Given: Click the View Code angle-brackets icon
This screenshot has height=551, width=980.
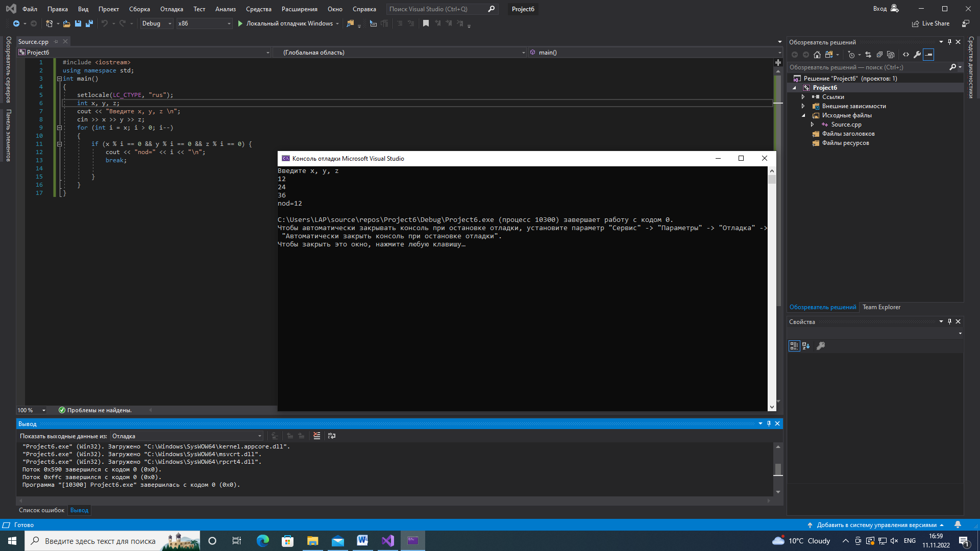Looking at the screenshot, I should [x=906, y=55].
